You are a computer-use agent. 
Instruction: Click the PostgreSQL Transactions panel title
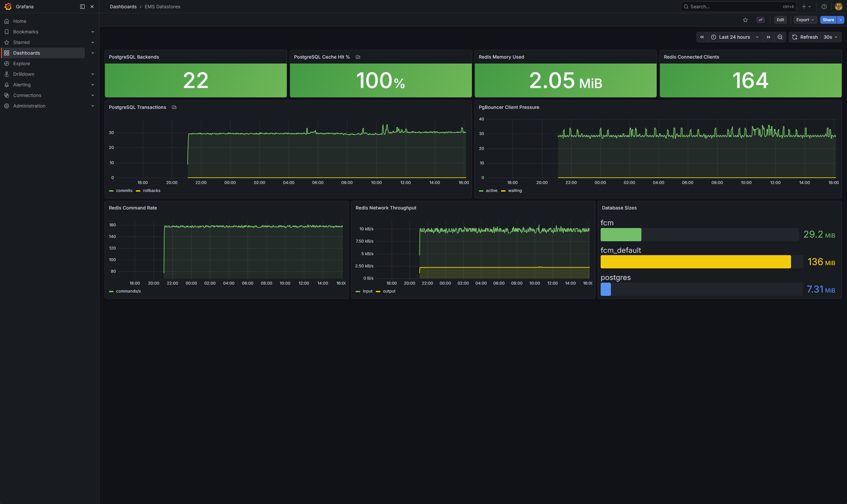coord(137,107)
